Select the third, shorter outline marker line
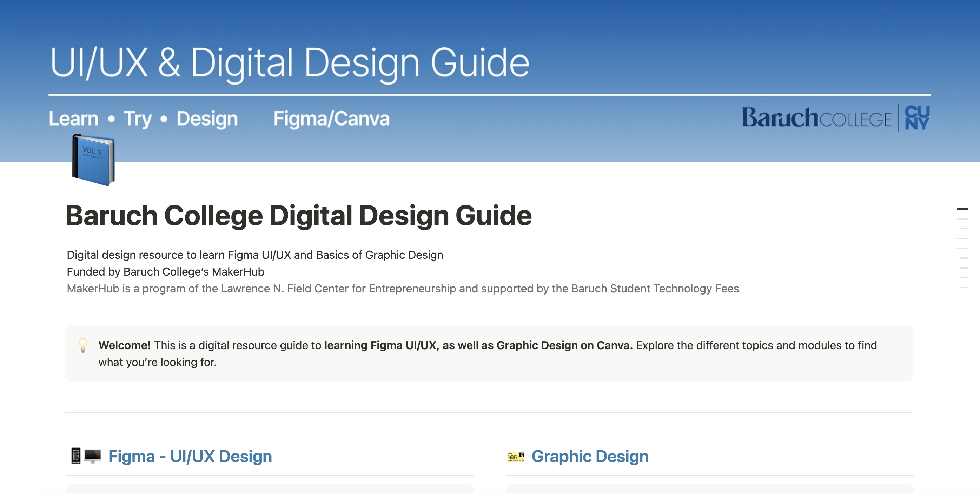 click(963, 229)
